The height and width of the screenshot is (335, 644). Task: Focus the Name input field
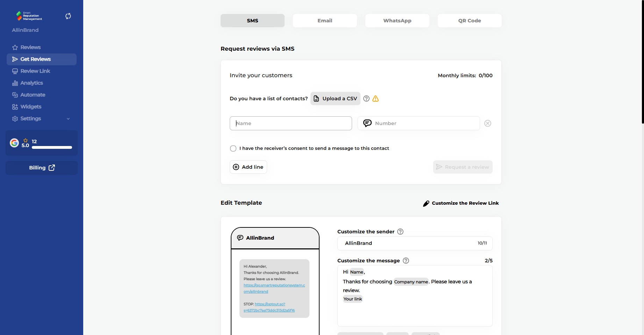click(291, 123)
